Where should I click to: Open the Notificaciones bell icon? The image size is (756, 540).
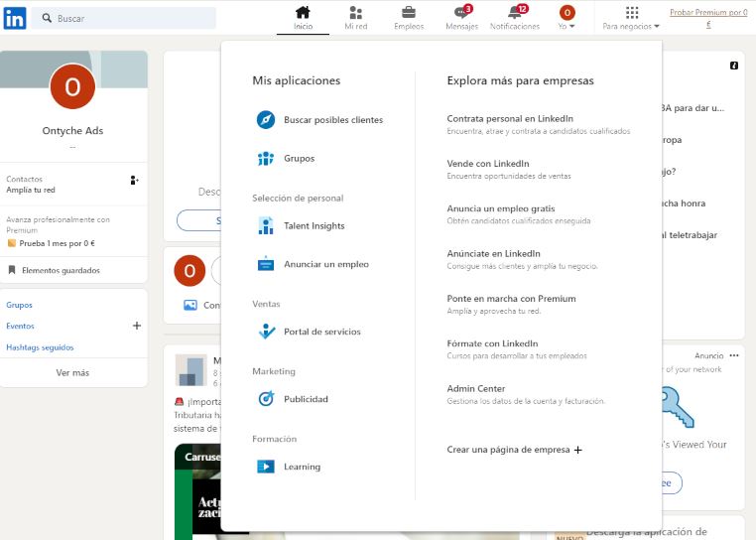514,13
